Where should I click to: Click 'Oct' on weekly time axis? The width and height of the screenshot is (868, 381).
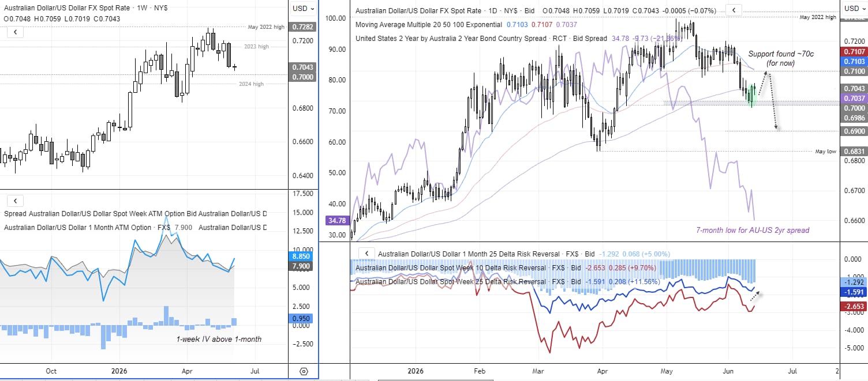(x=51, y=371)
